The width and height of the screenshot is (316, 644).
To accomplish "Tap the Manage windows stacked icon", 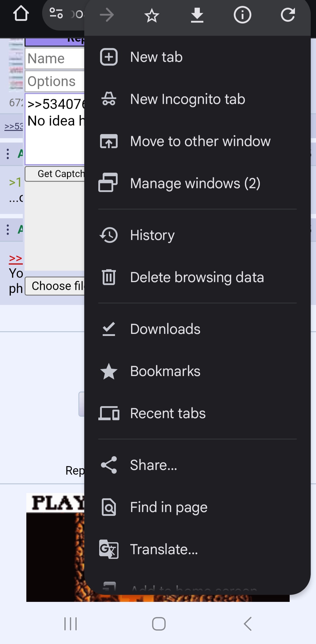I will (108, 183).
